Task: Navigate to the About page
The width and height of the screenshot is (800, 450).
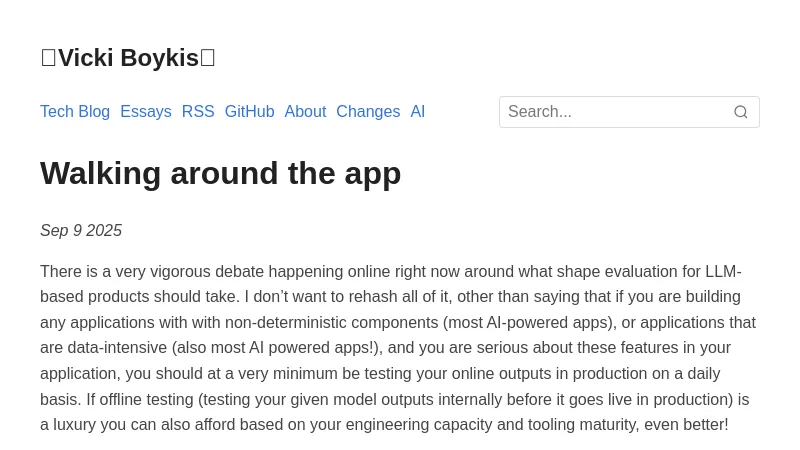Action: click(x=305, y=112)
